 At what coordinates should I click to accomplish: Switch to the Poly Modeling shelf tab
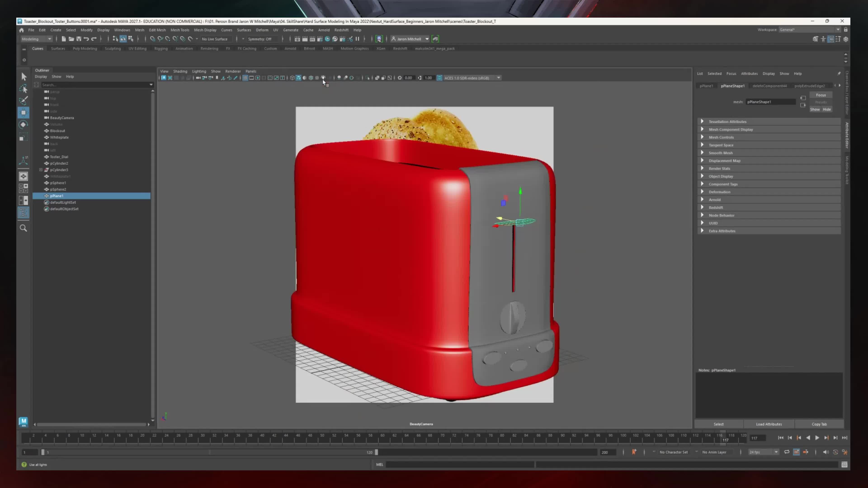(x=85, y=49)
